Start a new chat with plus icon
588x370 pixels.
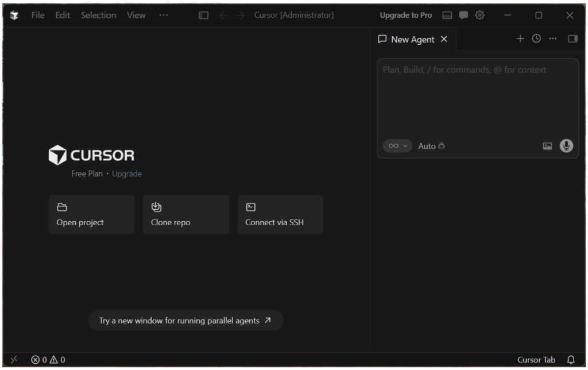[520, 38]
